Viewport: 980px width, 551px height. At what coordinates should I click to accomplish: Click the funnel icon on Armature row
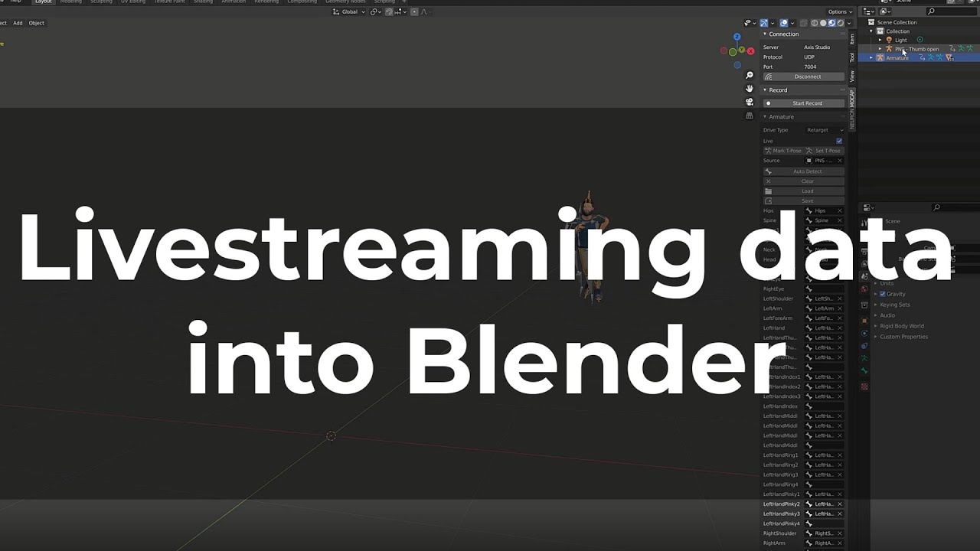949,57
